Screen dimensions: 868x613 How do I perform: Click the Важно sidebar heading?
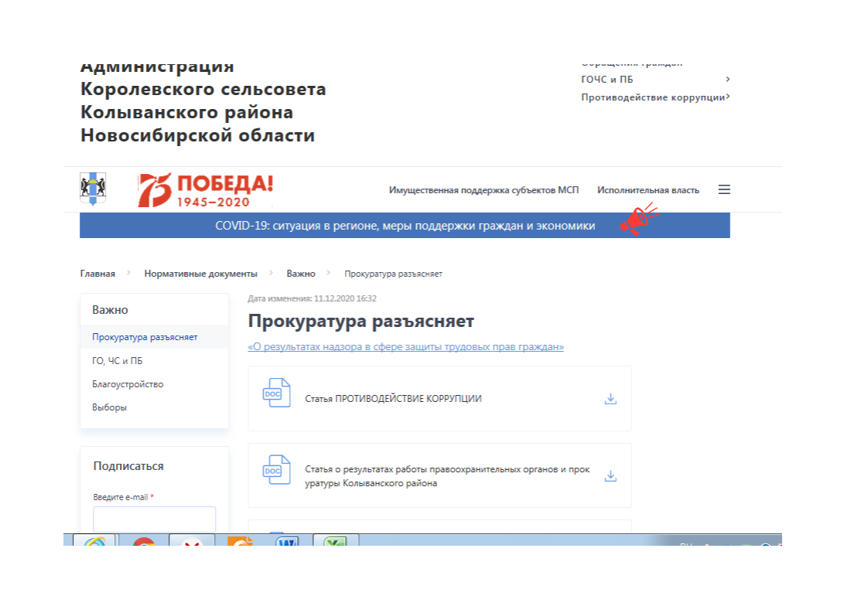click(110, 310)
